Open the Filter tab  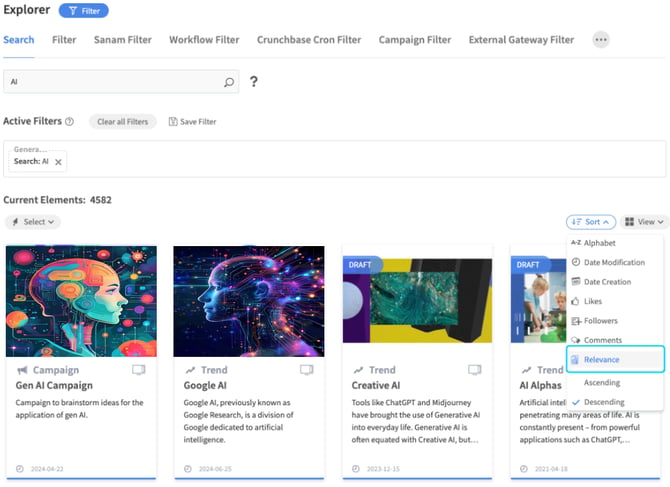click(x=64, y=40)
